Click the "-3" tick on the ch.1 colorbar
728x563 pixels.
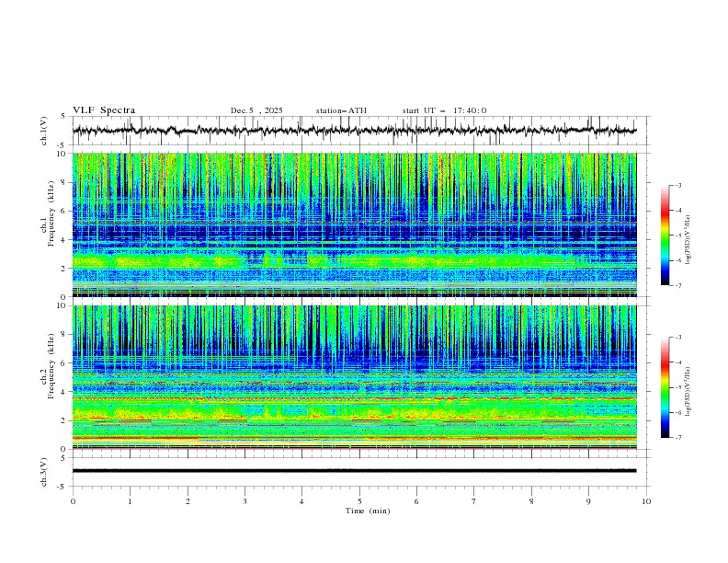[x=678, y=185]
